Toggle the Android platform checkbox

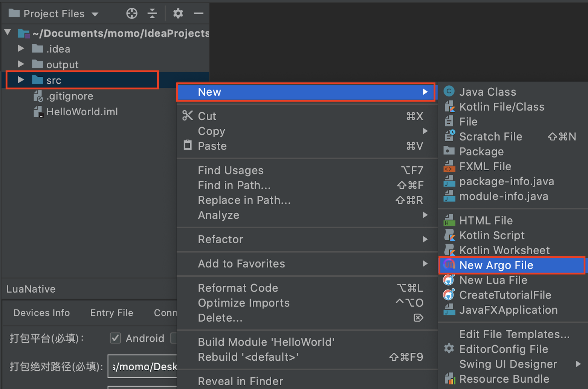(x=115, y=338)
